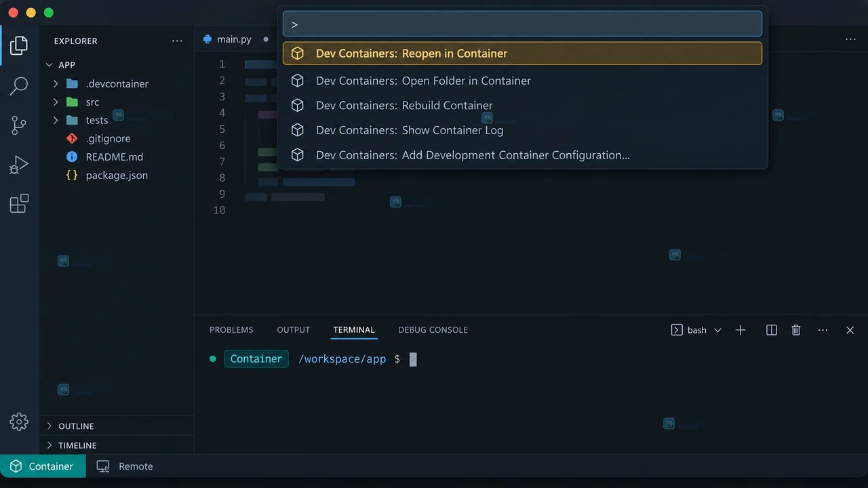Open the terminal launch profile dropdown arrow
The width and height of the screenshot is (868, 488).
[717, 330]
